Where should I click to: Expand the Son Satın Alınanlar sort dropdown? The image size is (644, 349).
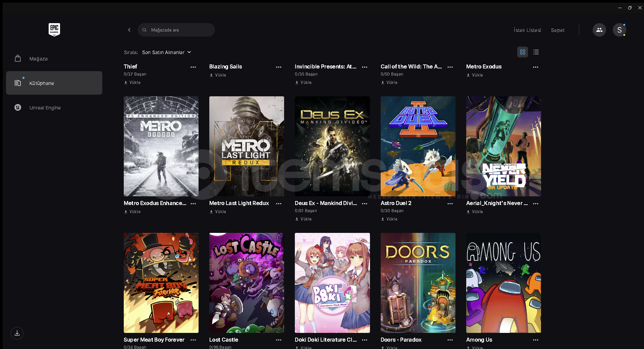tap(167, 52)
